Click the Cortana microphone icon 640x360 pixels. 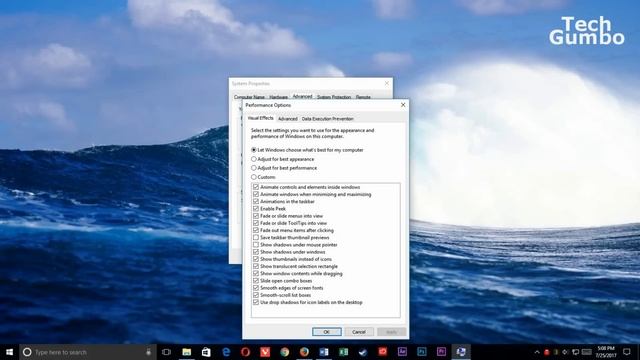pyautogui.click(x=149, y=352)
